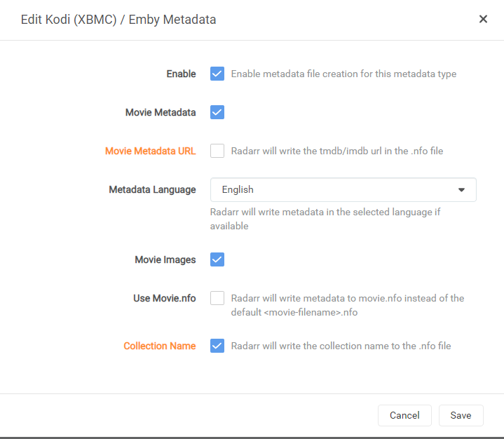
Task: Uncheck the Movie Images checkbox
Action: pyautogui.click(x=217, y=259)
